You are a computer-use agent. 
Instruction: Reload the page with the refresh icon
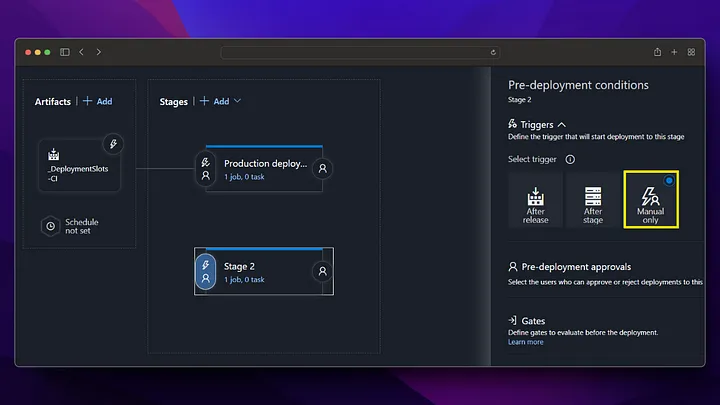493,52
